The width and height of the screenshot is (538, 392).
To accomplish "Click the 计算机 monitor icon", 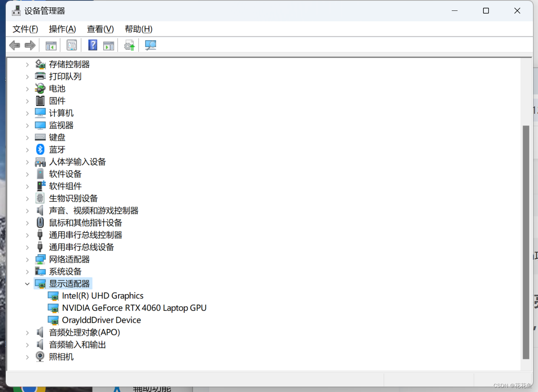I will [x=40, y=113].
